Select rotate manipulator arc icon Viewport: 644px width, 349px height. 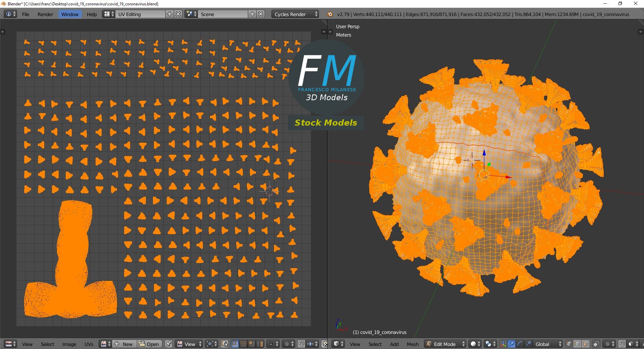[520, 344]
